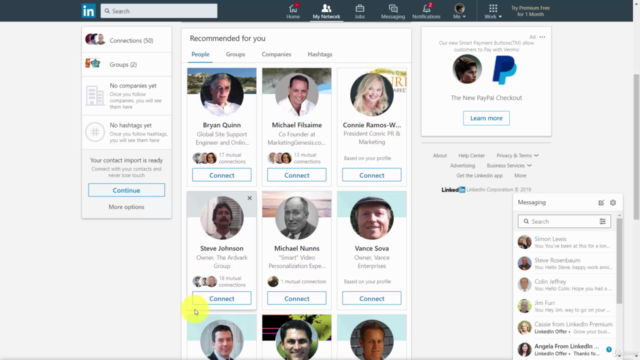Viewport: 640px width, 360px height.
Task: Dismiss the Steve Johnson card
Action: pyautogui.click(x=249, y=198)
